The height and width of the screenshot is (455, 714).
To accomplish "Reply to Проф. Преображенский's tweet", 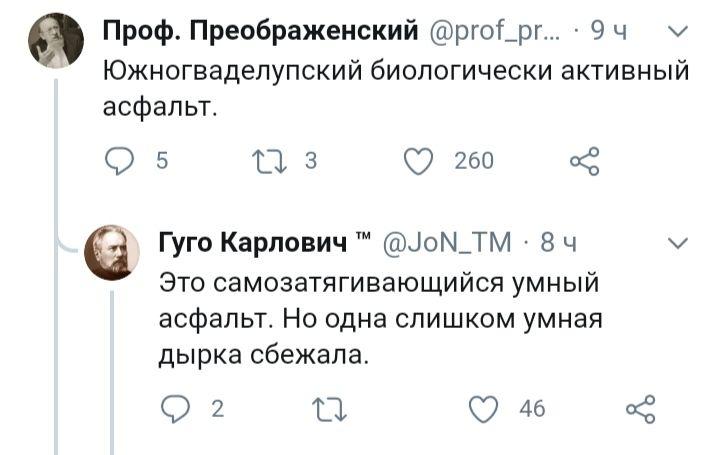I will [118, 160].
